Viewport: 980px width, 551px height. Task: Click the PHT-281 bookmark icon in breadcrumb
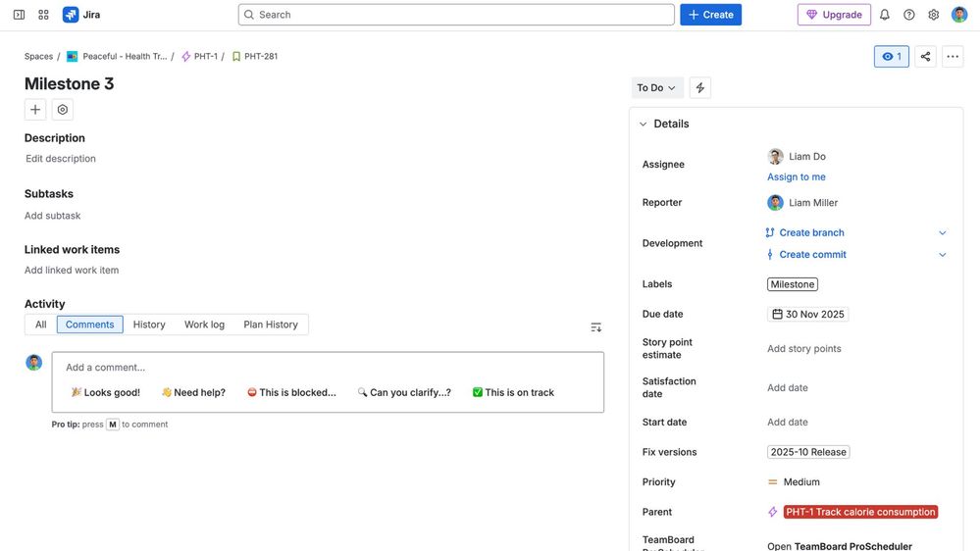[x=236, y=56]
